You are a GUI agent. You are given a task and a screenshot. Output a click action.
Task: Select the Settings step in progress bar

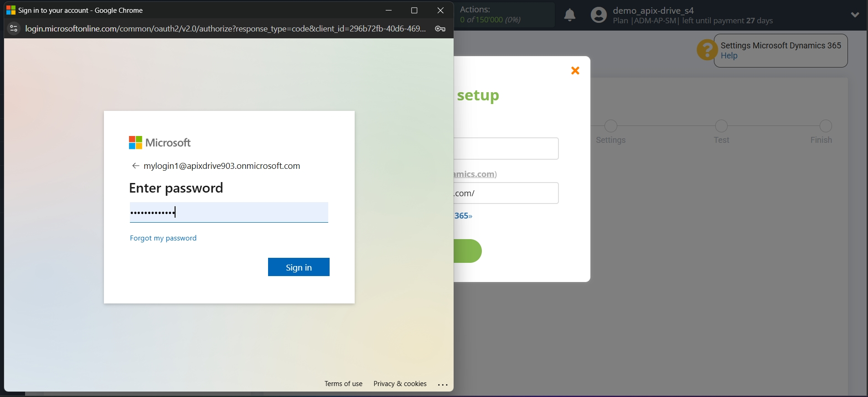(x=611, y=132)
